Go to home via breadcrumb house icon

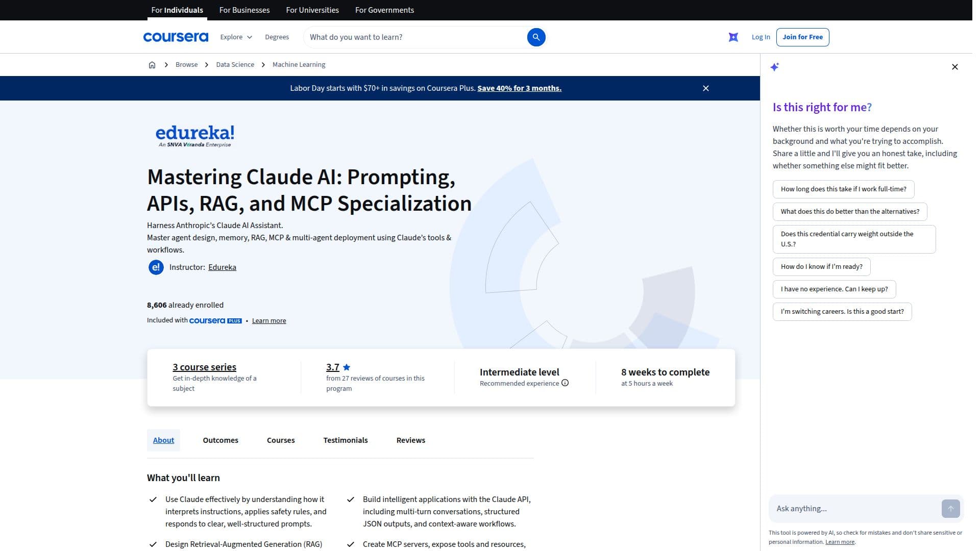(x=152, y=65)
